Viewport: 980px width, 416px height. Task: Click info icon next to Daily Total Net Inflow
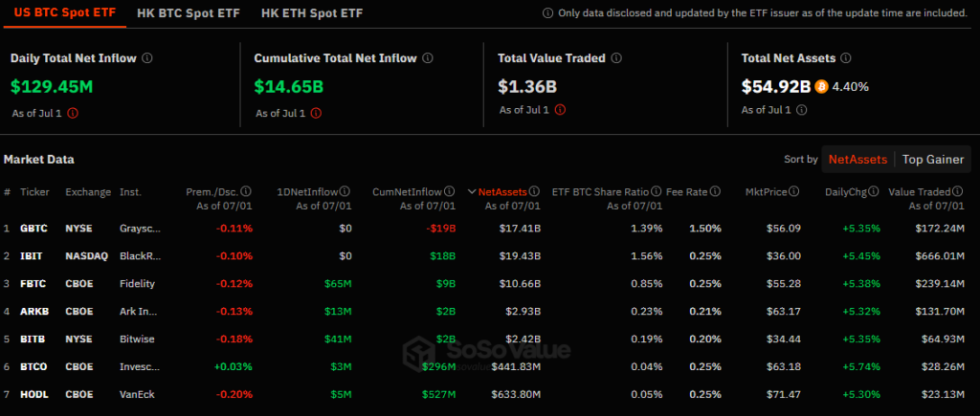[x=147, y=58]
